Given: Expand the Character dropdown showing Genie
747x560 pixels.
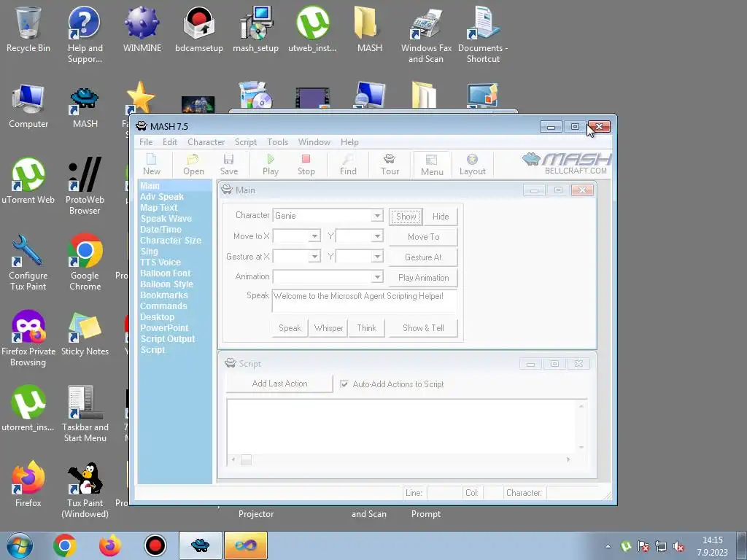Looking at the screenshot, I should coord(377,216).
